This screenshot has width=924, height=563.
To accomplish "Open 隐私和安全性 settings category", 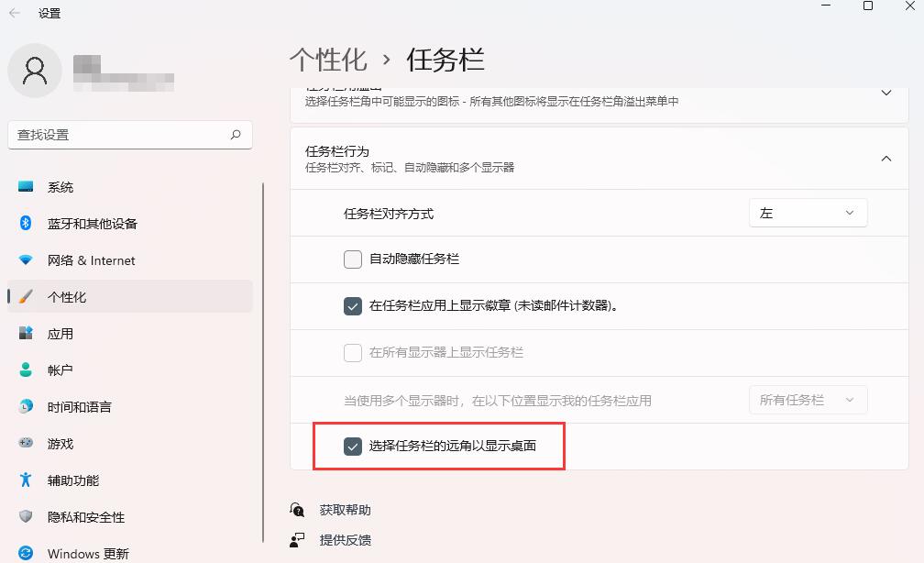I will 130,516.
